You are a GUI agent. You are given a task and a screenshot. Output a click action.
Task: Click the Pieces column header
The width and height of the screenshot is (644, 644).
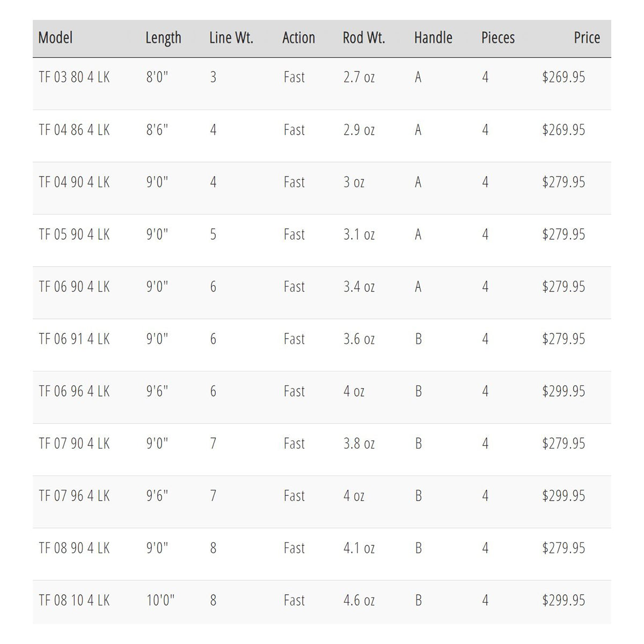click(x=497, y=38)
